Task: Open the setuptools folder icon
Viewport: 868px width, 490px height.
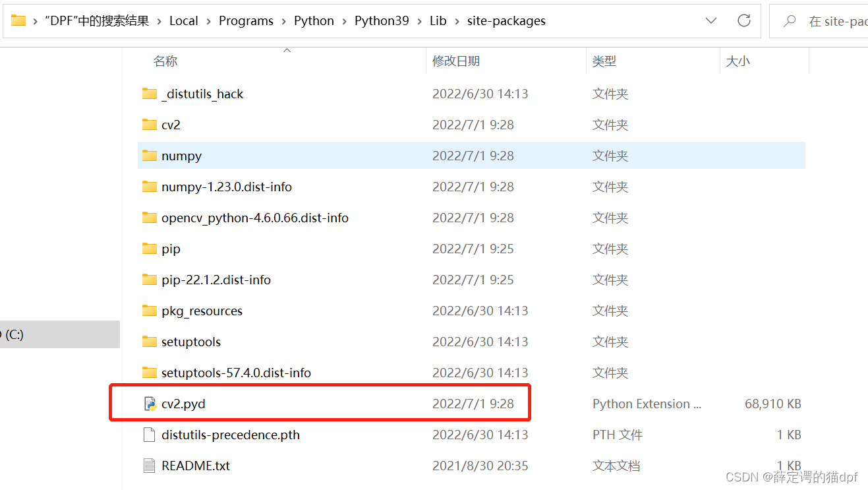Action: [x=149, y=342]
